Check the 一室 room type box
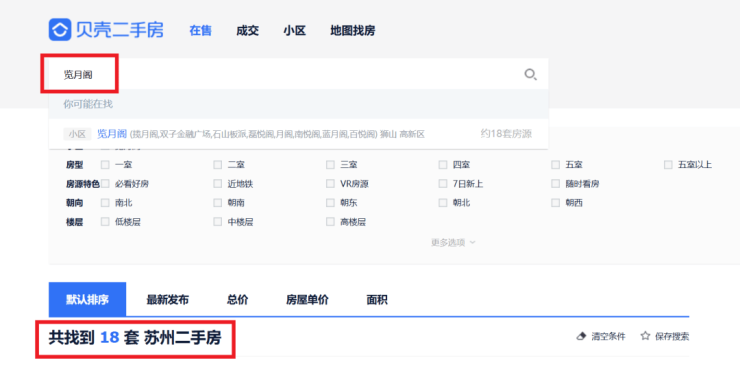 pyautogui.click(x=105, y=165)
